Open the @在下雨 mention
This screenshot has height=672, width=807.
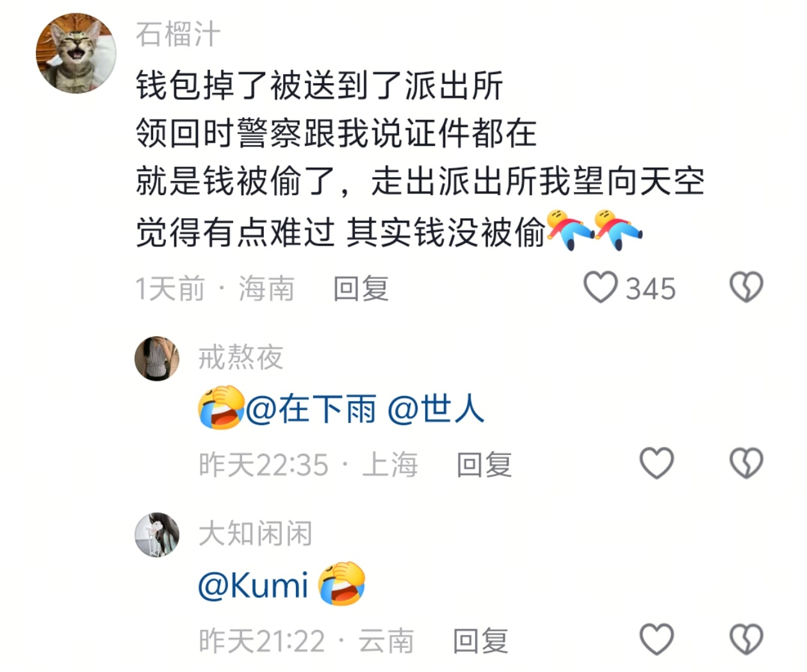click(x=311, y=408)
